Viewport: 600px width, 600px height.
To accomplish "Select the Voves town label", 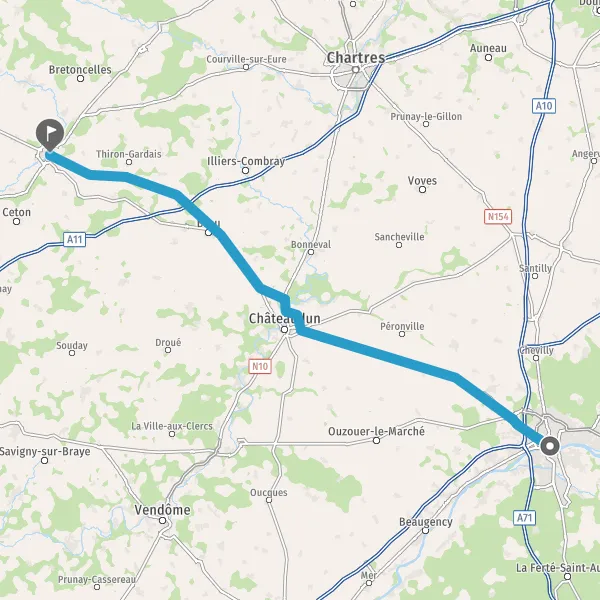I will (422, 180).
